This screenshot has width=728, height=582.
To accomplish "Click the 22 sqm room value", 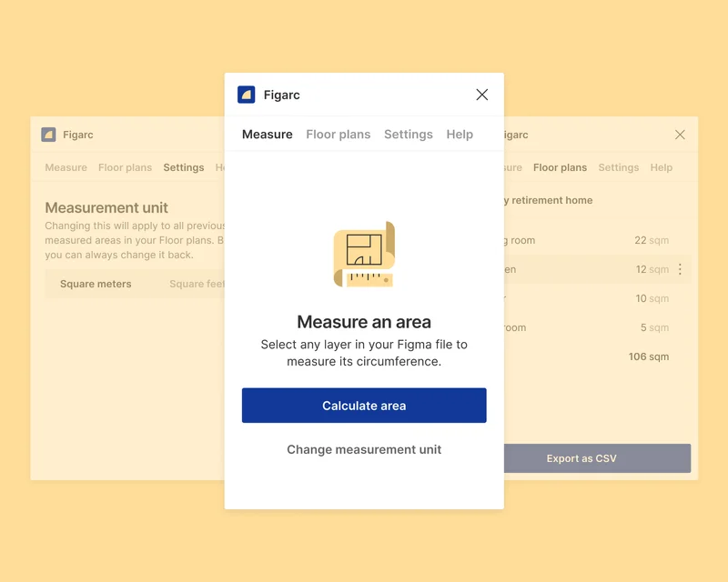I will [x=652, y=240].
